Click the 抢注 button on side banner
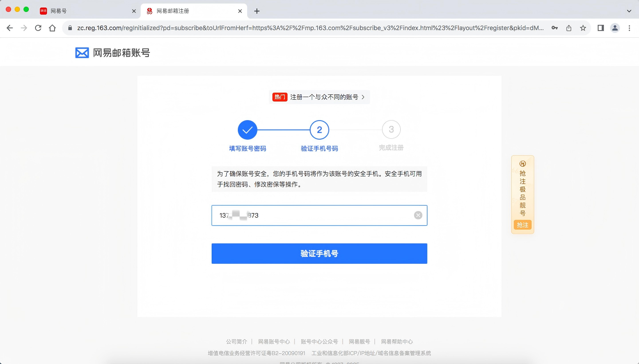The height and width of the screenshot is (364, 639). tap(523, 225)
